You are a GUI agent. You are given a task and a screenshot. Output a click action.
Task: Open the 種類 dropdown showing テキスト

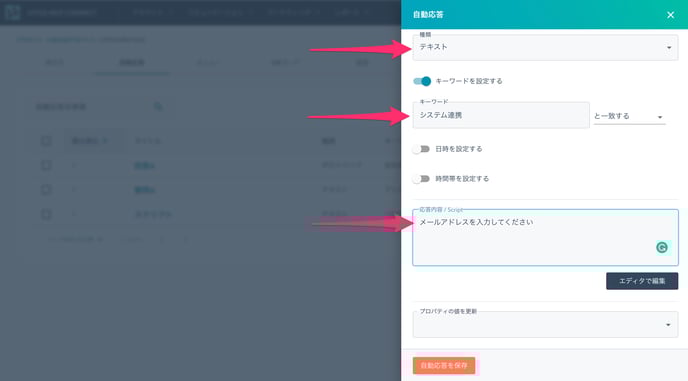(545, 47)
